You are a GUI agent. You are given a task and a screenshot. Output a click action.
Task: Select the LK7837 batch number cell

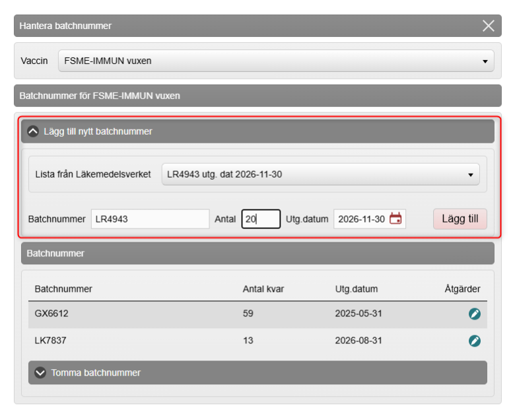[50, 341]
